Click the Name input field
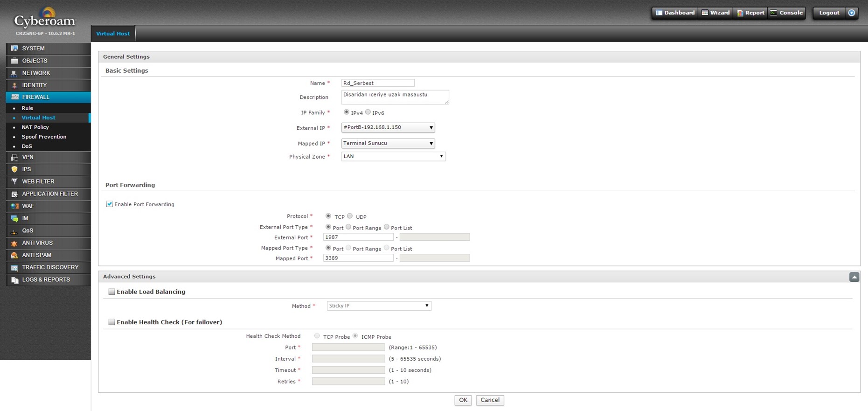The image size is (868, 411). point(378,83)
